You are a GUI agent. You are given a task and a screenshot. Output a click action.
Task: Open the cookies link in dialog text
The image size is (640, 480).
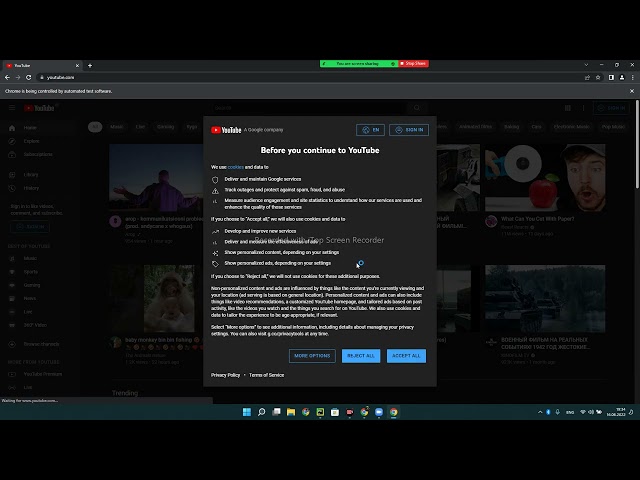pos(236,167)
